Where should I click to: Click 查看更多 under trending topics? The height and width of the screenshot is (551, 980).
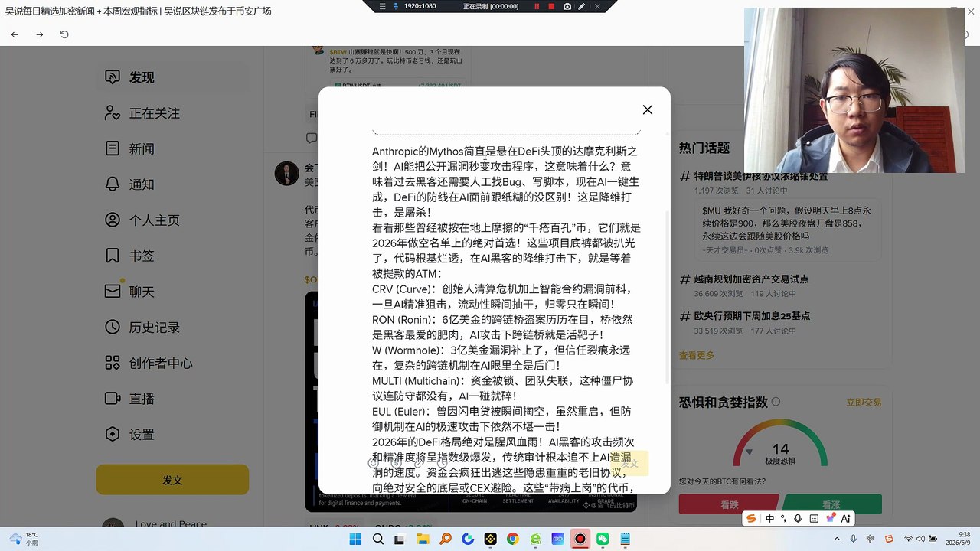click(697, 355)
